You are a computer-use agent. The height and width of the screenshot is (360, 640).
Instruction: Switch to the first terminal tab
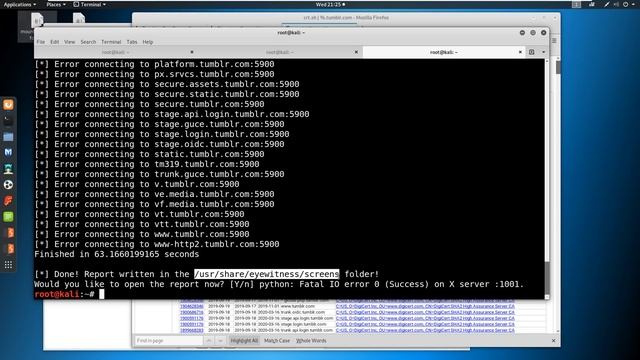coord(116,52)
